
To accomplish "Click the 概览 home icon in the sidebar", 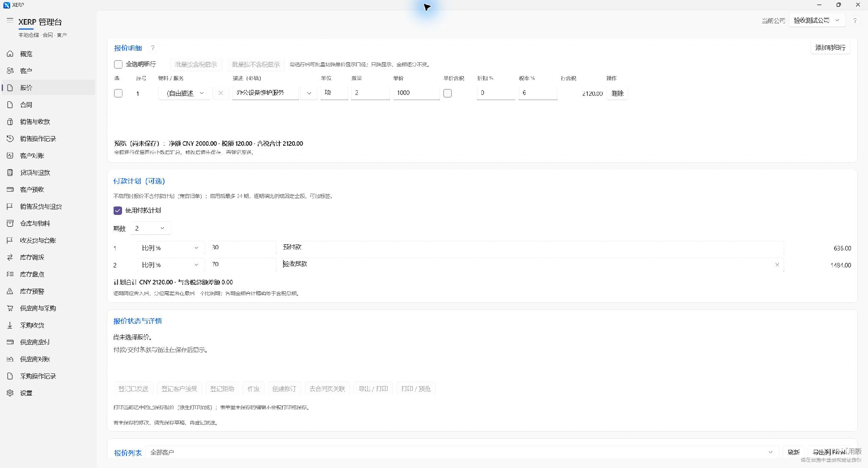I will pos(10,54).
